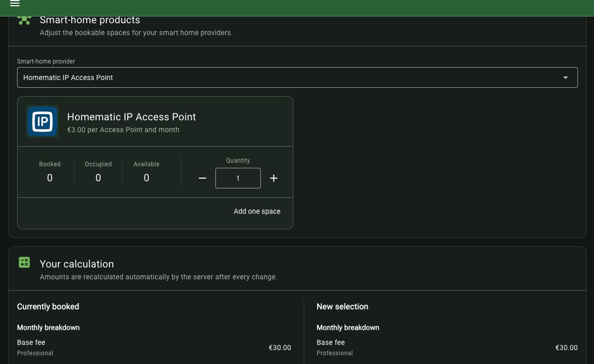Click the Occupied count value
594x364 pixels.
coord(98,178)
